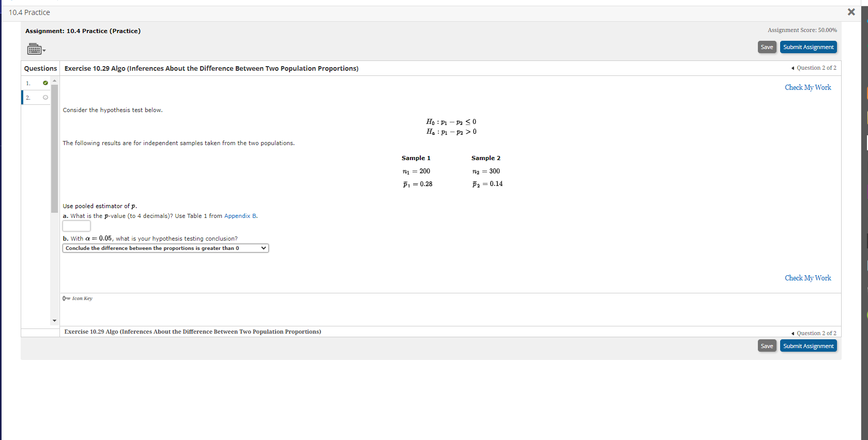The image size is (868, 440).
Task: Click the bottom Check My Work link
Action: click(x=808, y=278)
